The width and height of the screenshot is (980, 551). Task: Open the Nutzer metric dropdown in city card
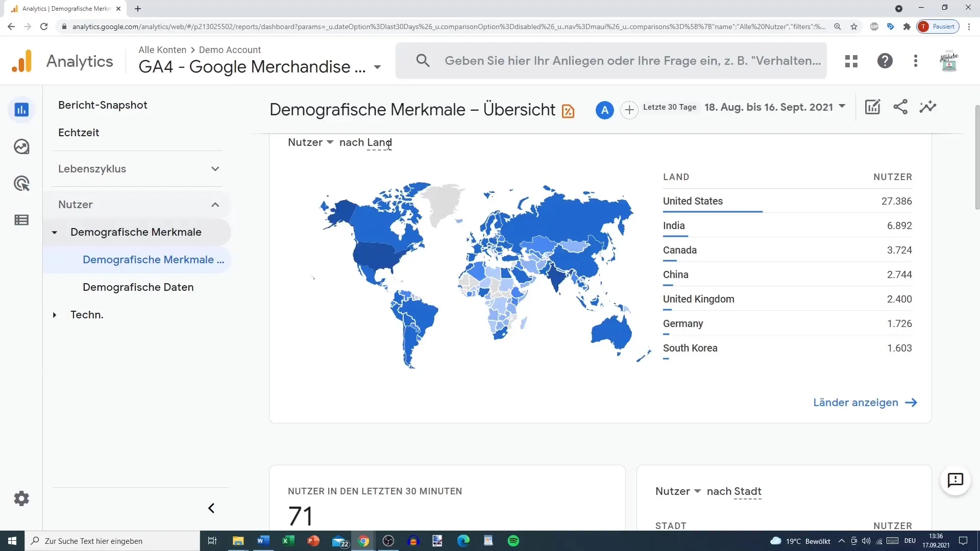click(x=678, y=491)
